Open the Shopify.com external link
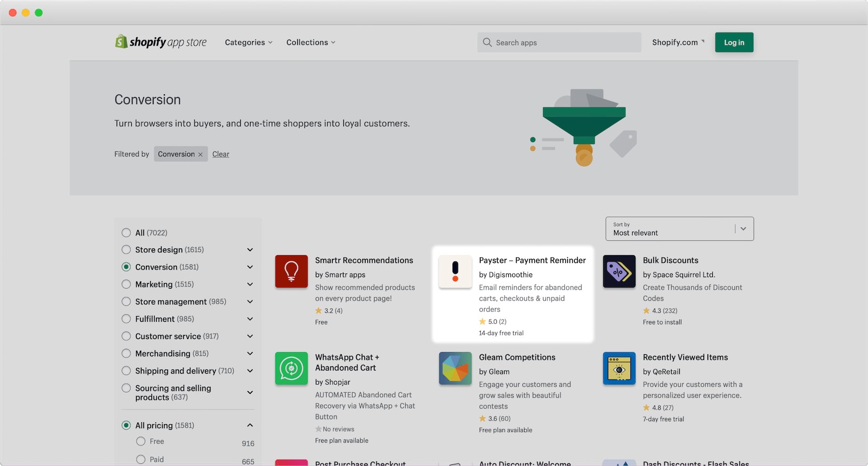 tap(678, 42)
